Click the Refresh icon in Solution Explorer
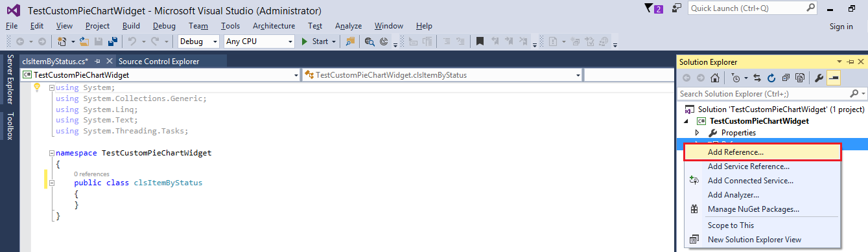The height and width of the screenshot is (252, 868). pyautogui.click(x=771, y=78)
